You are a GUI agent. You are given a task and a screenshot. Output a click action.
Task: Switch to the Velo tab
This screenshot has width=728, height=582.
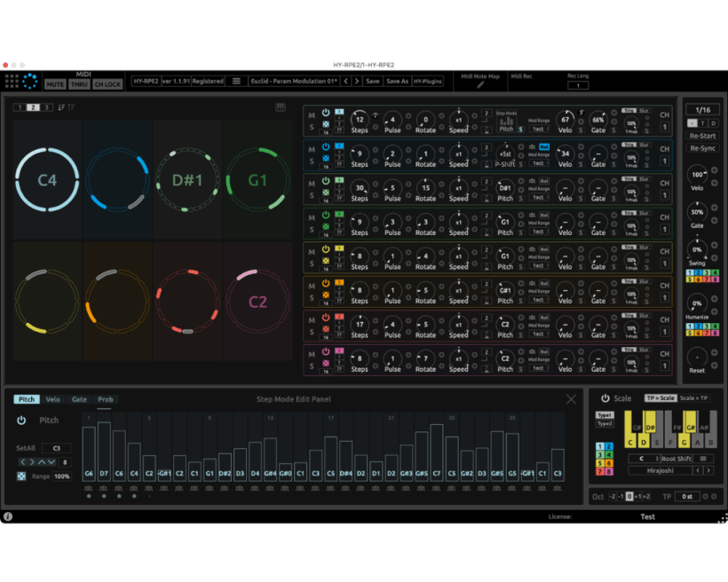tap(53, 399)
